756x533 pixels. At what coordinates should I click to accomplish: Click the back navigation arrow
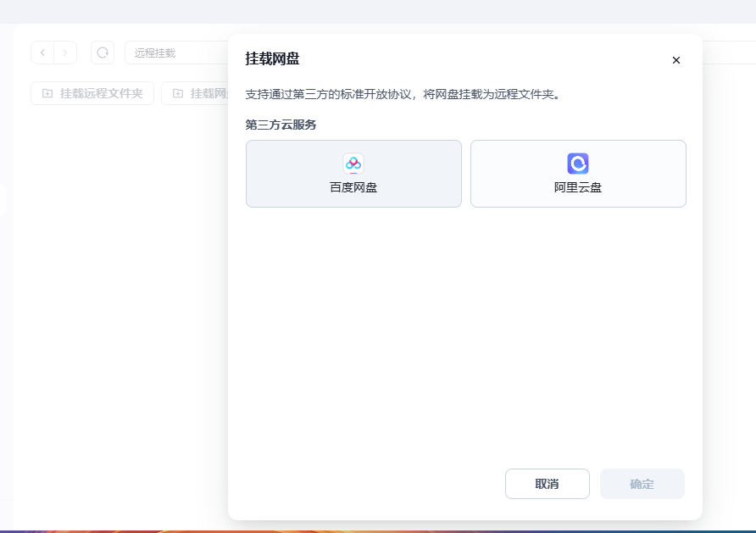click(42, 53)
